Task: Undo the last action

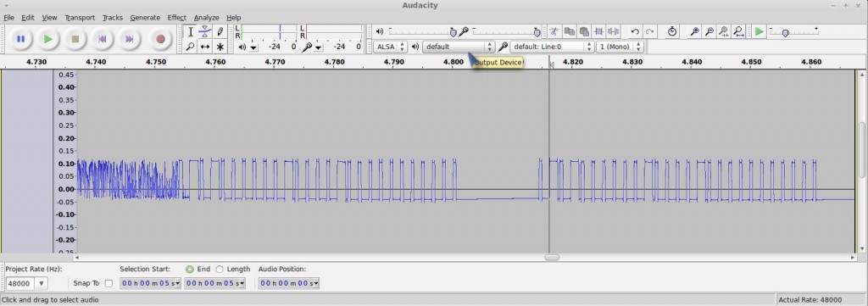Action: (636, 31)
